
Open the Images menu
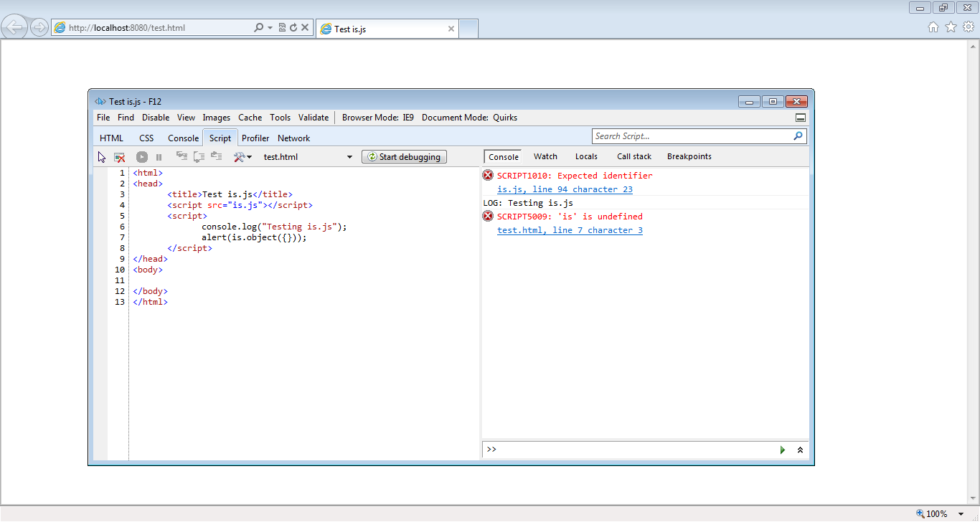click(217, 118)
